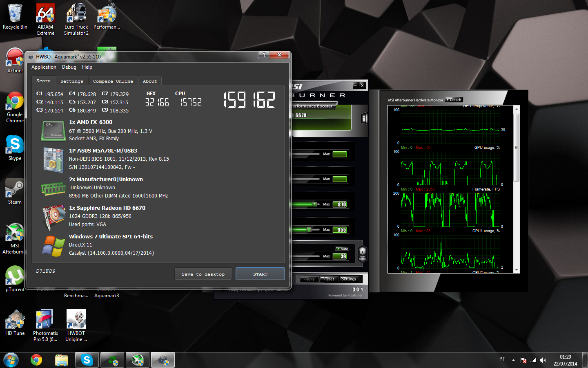Click Save to desktop button
This screenshot has height=368, width=588.
(203, 274)
